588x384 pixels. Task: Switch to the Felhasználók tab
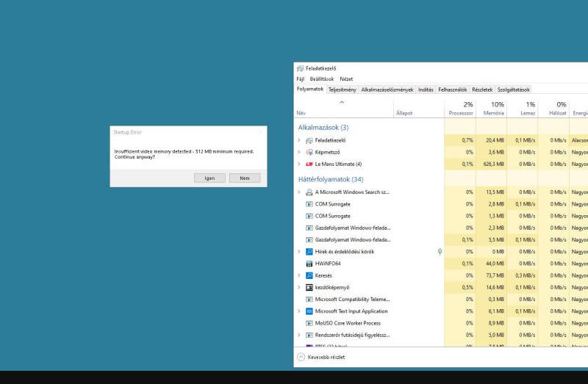click(x=453, y=90)
